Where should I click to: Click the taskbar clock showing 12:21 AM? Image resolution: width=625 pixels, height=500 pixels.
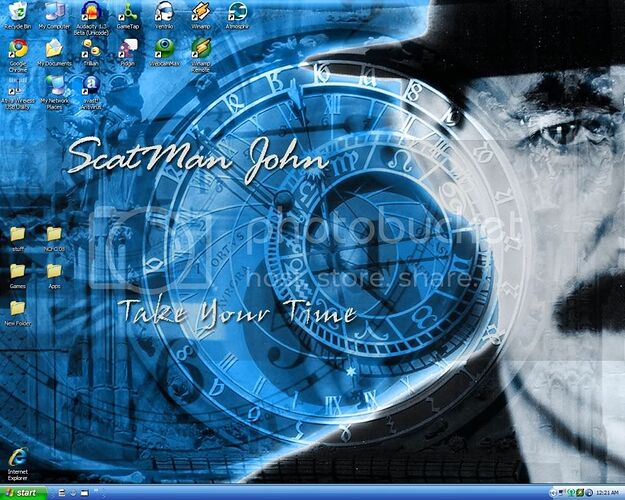tap(605, 493)
